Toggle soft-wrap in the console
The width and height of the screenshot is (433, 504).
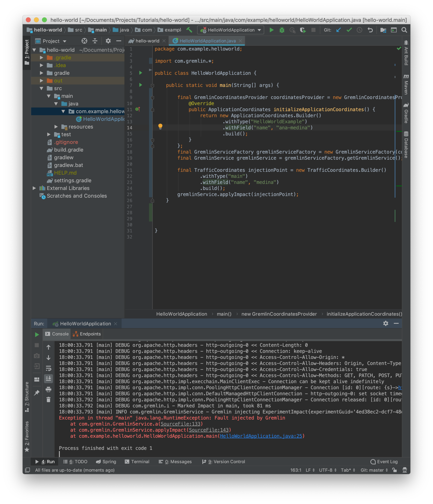tap(48, 368)
